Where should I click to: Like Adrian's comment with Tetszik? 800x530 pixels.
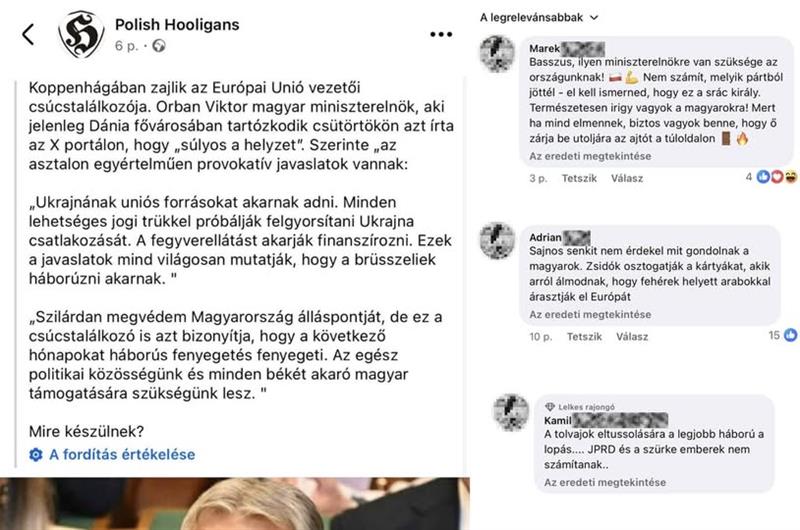pyautogui.click(x=584, y=336)
